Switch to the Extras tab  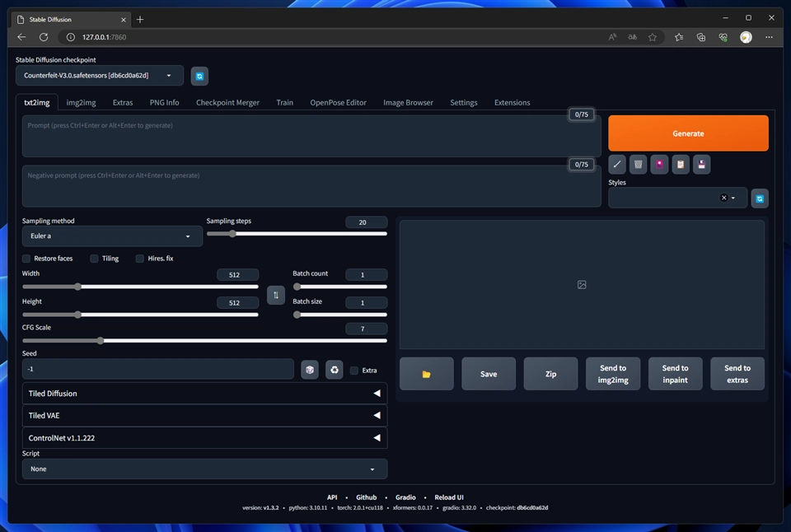123,102
